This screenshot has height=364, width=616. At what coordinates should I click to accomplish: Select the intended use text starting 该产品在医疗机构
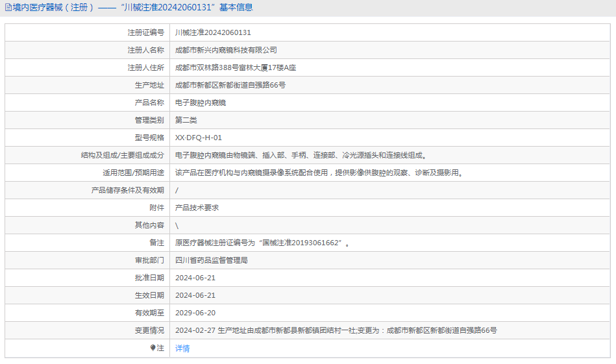pos(319,173)
